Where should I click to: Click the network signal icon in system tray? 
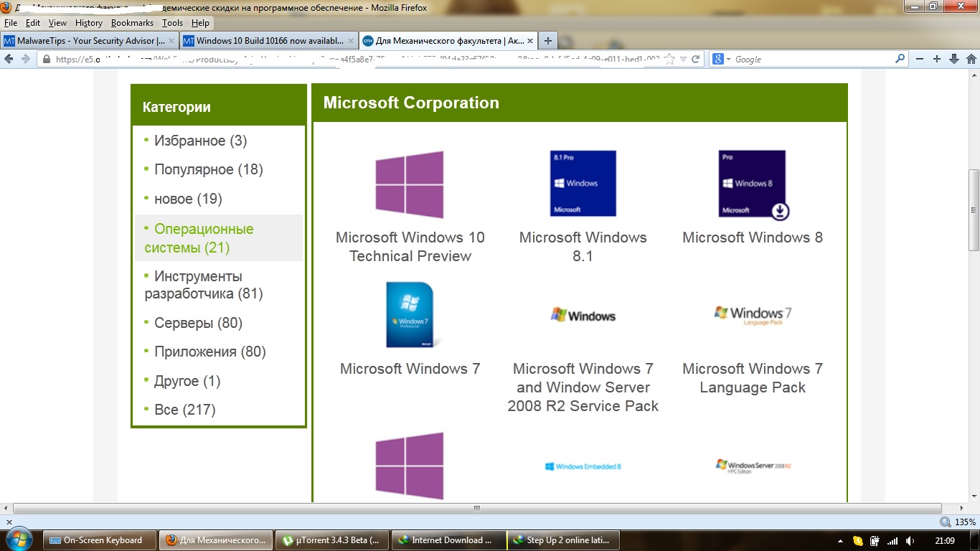click(892, 540)
